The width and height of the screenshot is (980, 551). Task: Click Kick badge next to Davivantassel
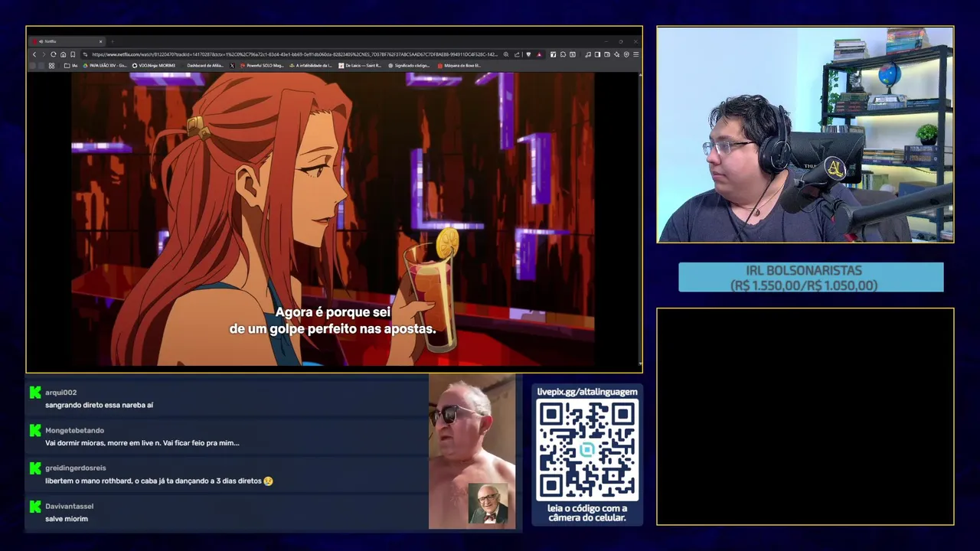click(35, 506)
